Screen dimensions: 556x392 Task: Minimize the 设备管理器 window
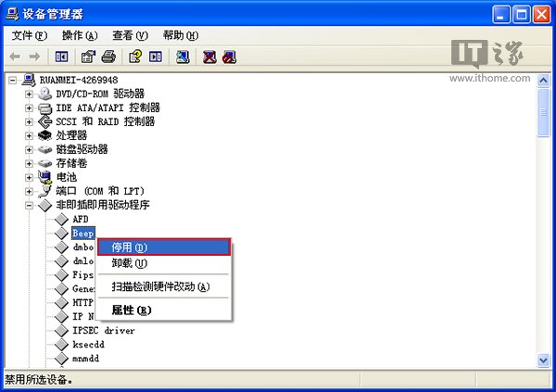pos(501,15)
